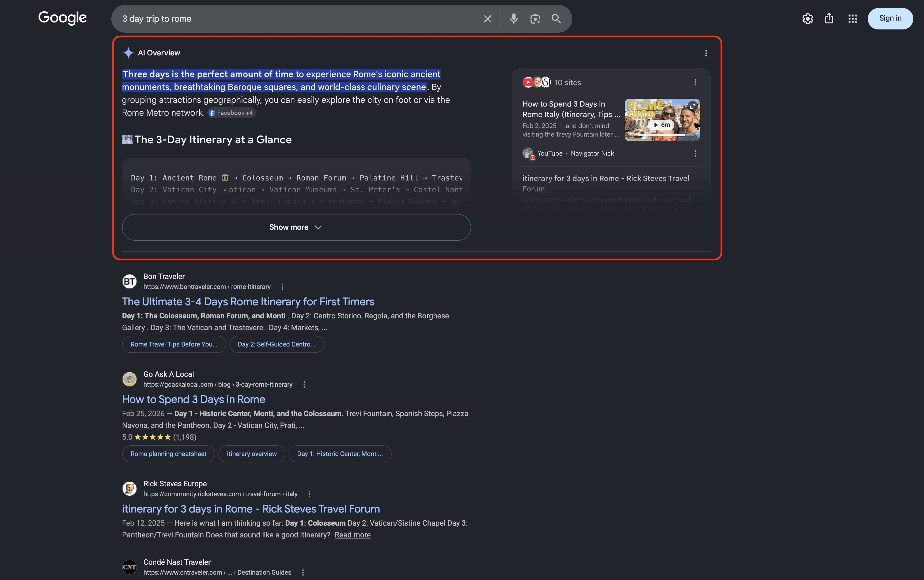This screenshot has height=580, width=924.
Task: Open The Ultimate 3-4 Days Rome Itinerary result
Action: tap(248, 302)
